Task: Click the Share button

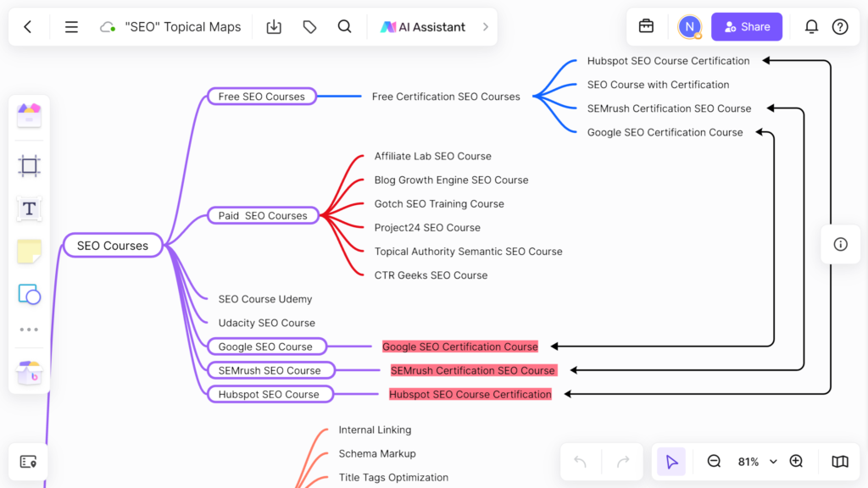Action: [x=746, y=27]
